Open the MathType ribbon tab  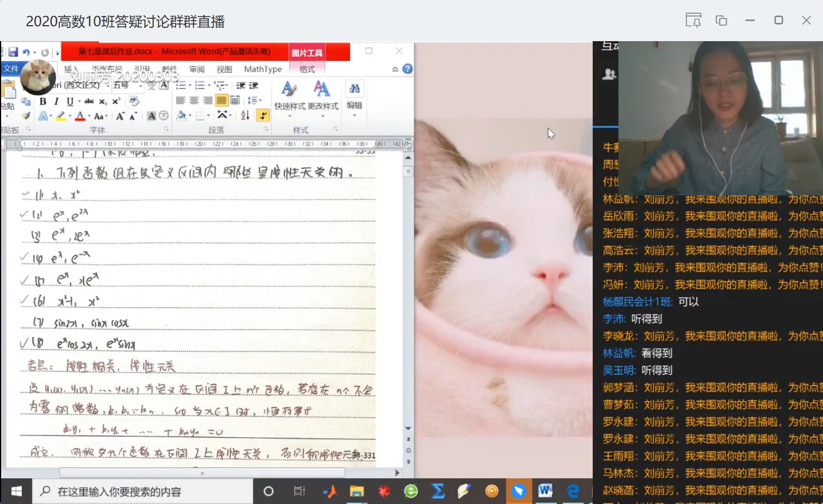click(x=263, y=69)
